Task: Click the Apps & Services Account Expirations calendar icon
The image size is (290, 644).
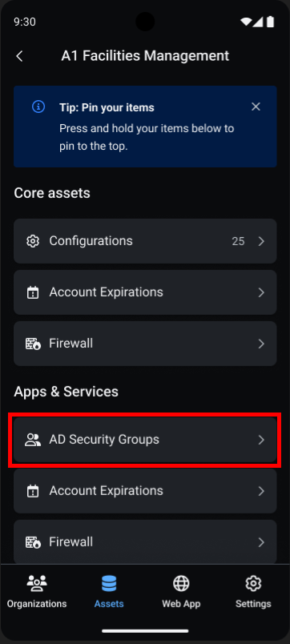Action: 33,491
